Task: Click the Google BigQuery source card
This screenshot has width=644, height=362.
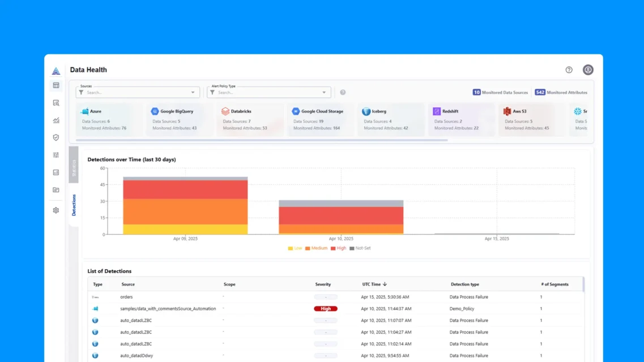Action: coord(178,119)
